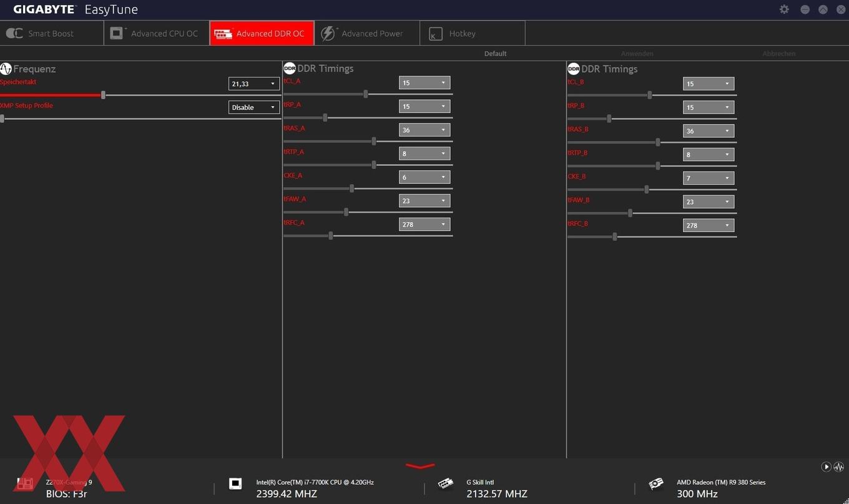Open the tRTP_A value dropdown
The image size is (849, 504).
pyautogui.click(x=424, y=153)
